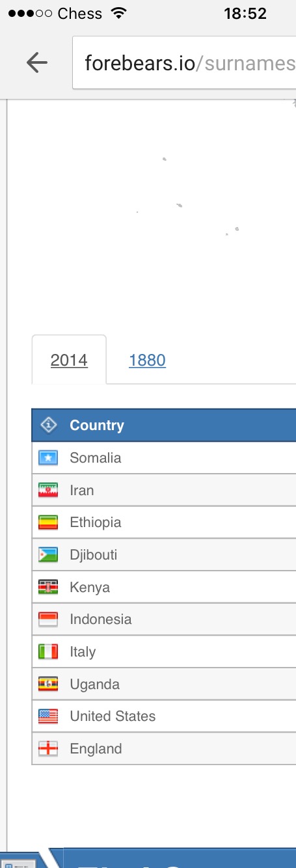296x868 pixels.
Task: Click the Ethiopia flag icon
Action: pos(49,522)
